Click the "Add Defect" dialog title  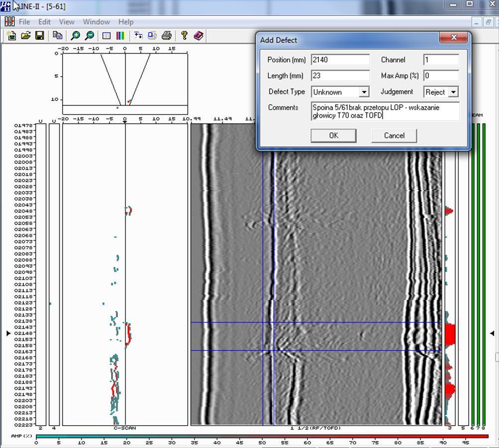[x=279, y=40]
